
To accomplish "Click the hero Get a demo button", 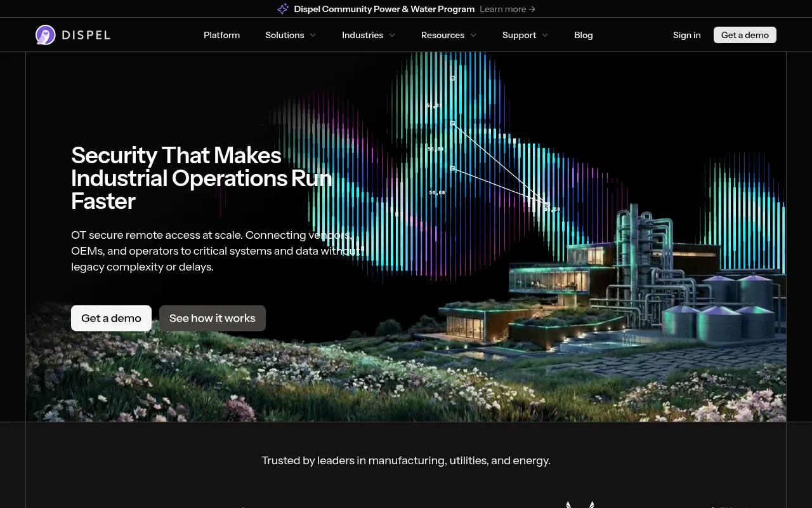I will [x=111, y=318].
